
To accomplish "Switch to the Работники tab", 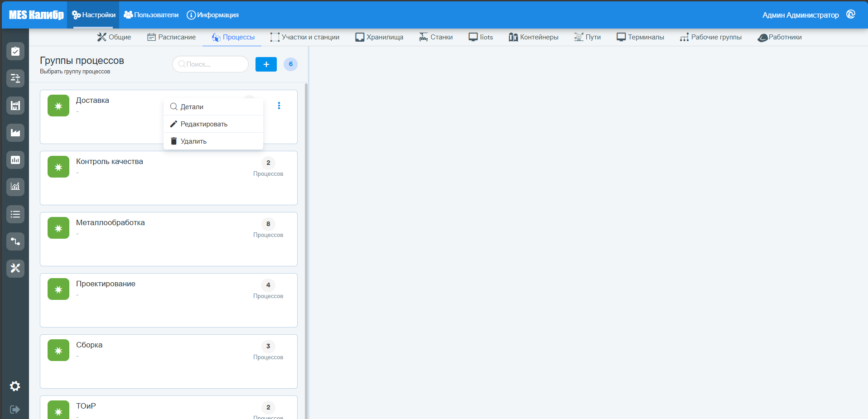I will (x=780, y=37).
